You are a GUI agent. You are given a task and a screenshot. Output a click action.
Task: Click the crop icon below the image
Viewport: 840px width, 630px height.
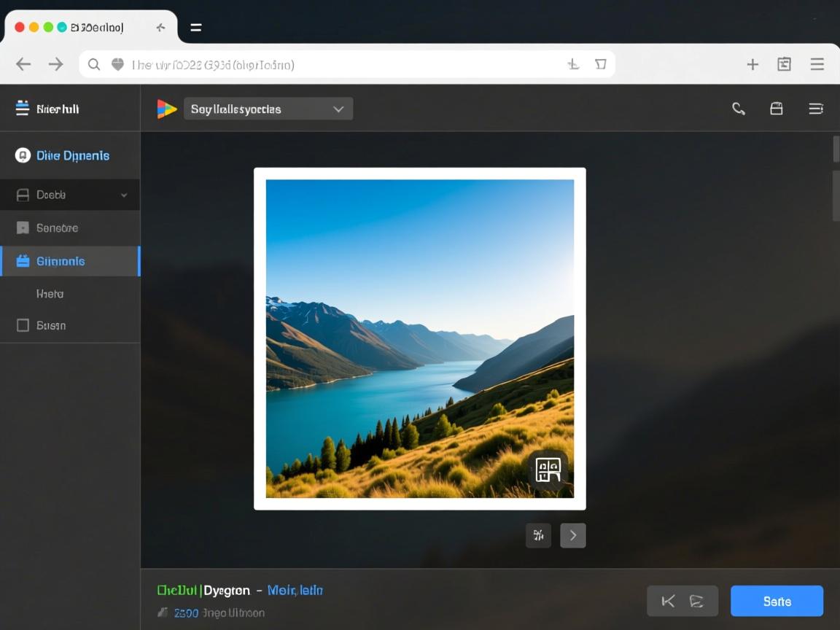tap(538, 535)
